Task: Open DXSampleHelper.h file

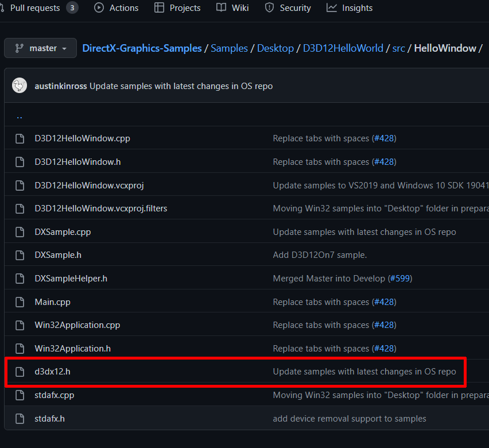Action: 71,279
